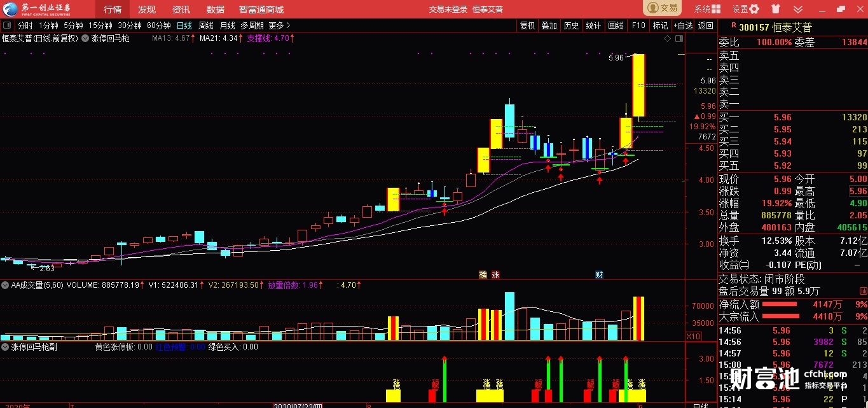
Task: Select the 30分钟 period
Action: pos(130,25)
